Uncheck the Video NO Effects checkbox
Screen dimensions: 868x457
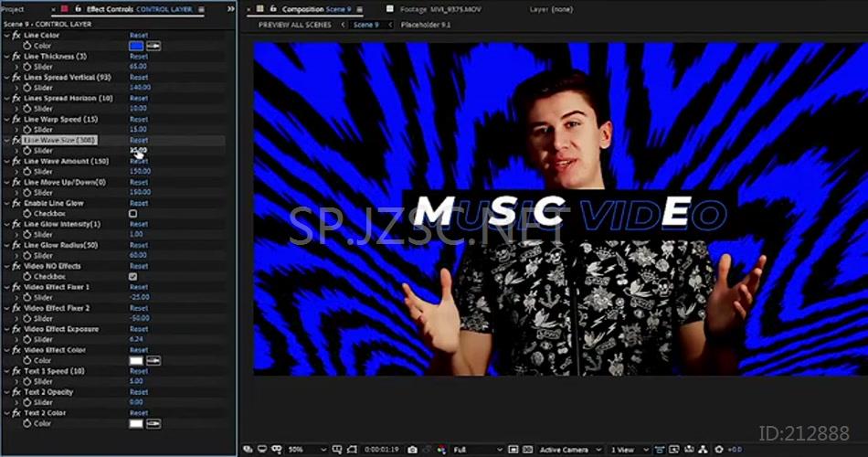click(132, 276)
